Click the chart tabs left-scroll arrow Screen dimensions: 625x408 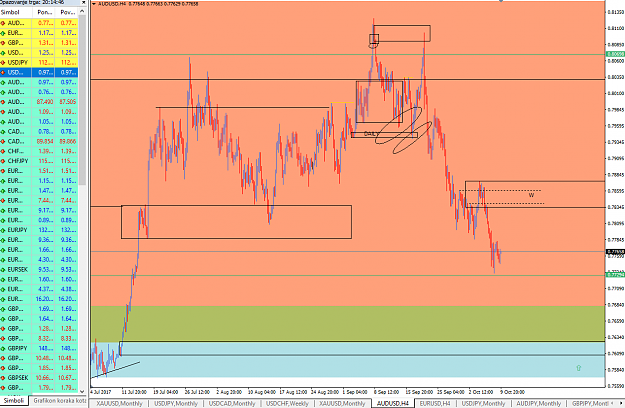coord(613,404)
